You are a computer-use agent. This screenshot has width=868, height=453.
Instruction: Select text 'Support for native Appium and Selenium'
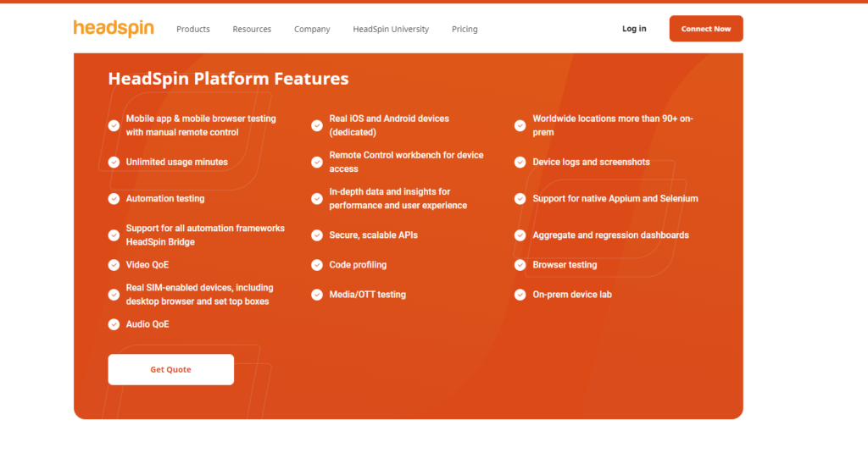click(615, 199)
